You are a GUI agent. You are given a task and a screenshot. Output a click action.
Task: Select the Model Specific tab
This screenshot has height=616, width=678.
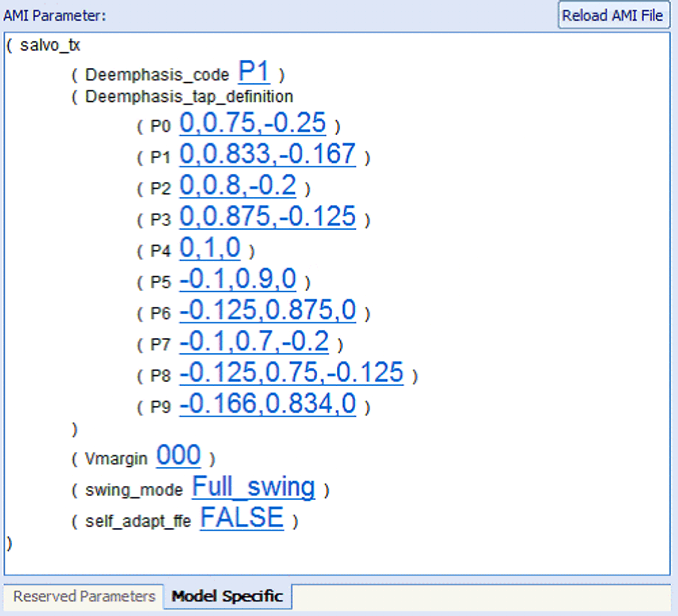pos(227,596)
